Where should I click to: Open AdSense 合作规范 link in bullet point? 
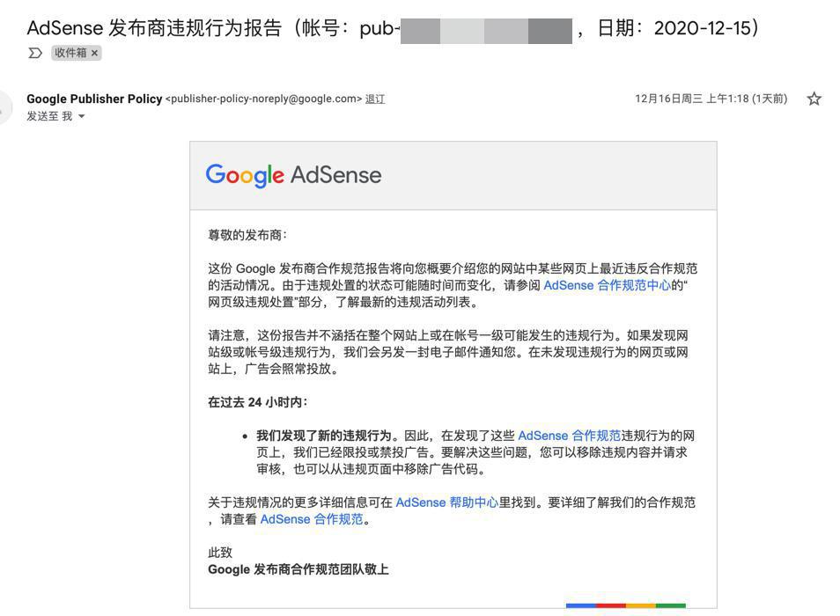[x=569, y=436]
